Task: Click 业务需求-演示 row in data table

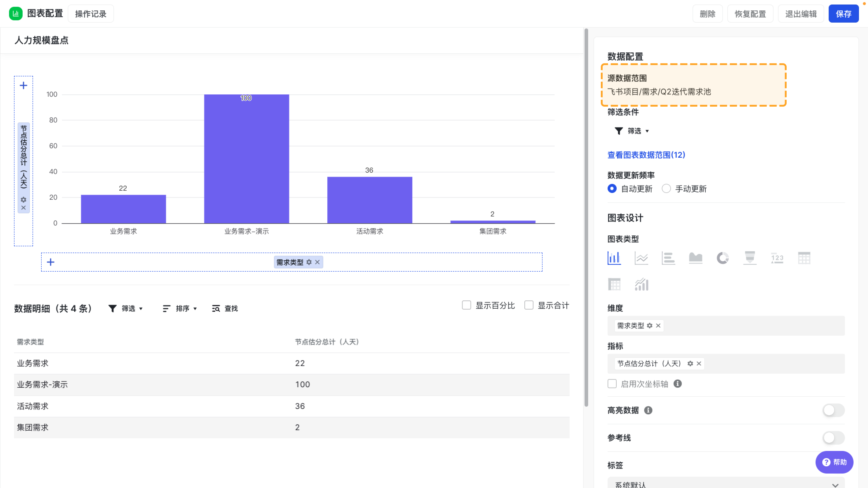Action: tap(292, 385)
